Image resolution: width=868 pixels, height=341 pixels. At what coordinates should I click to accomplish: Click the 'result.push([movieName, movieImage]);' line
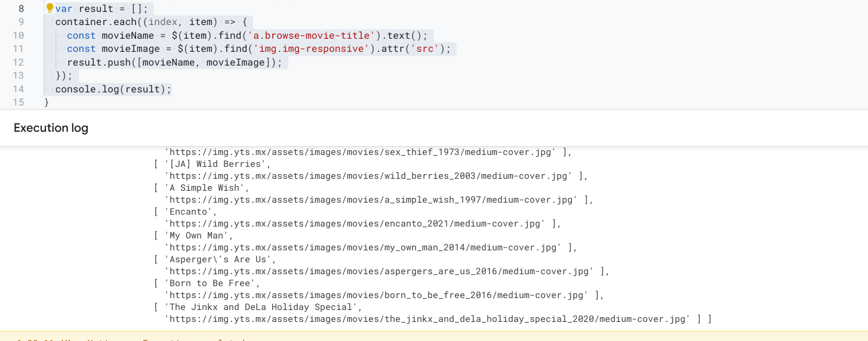(x=174, y=62)
